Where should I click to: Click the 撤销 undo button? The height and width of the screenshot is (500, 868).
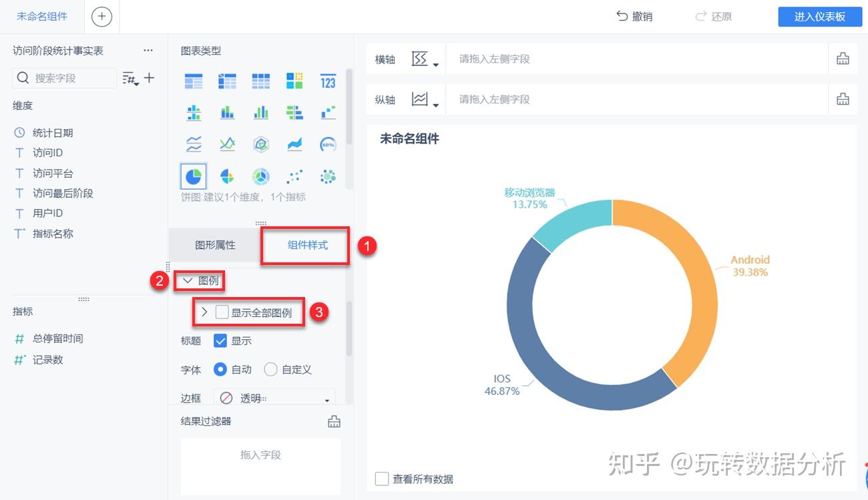[x=634, y=17]
